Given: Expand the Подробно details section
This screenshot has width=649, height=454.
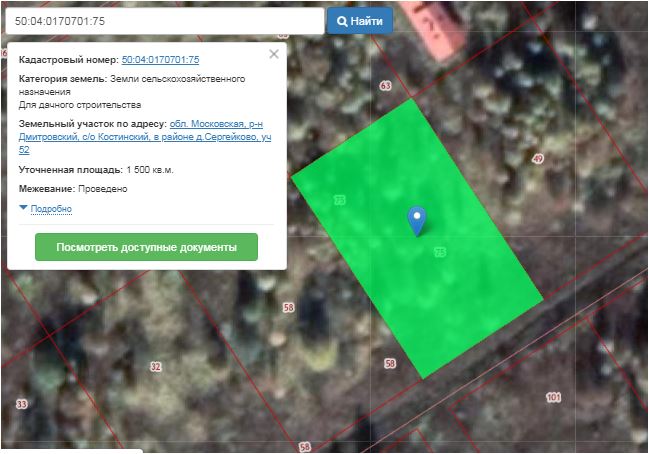Looking at the screenshot, I should click(46, 208).
